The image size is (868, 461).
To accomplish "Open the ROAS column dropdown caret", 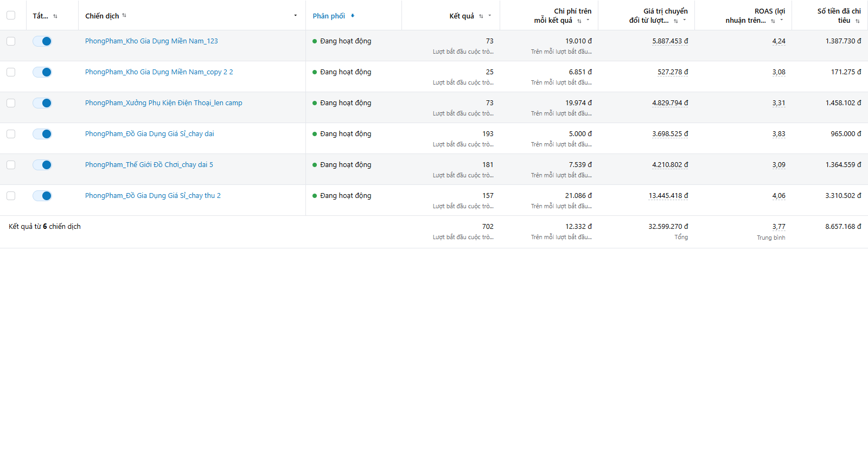I will [x=782, y=21].
